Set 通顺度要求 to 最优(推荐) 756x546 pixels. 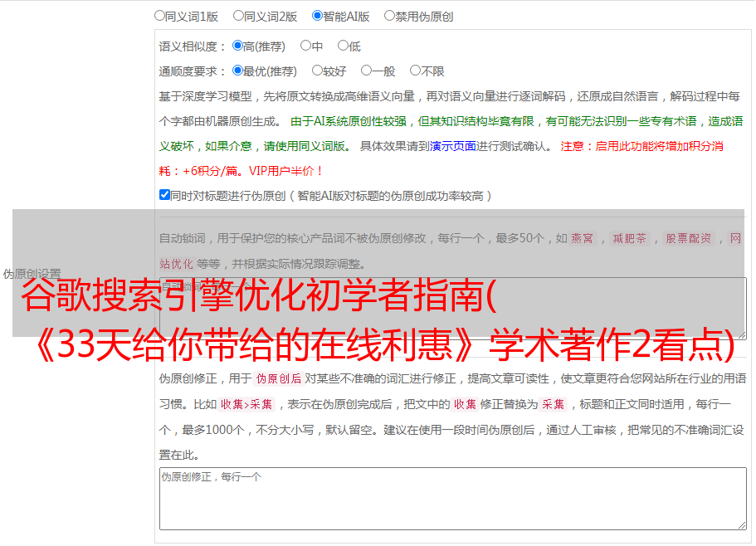(x=237, y=71)
